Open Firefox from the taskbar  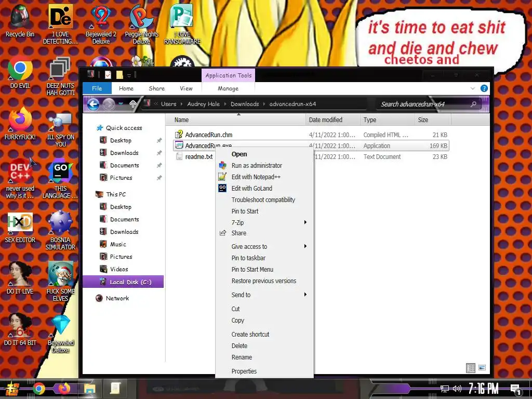64,389
